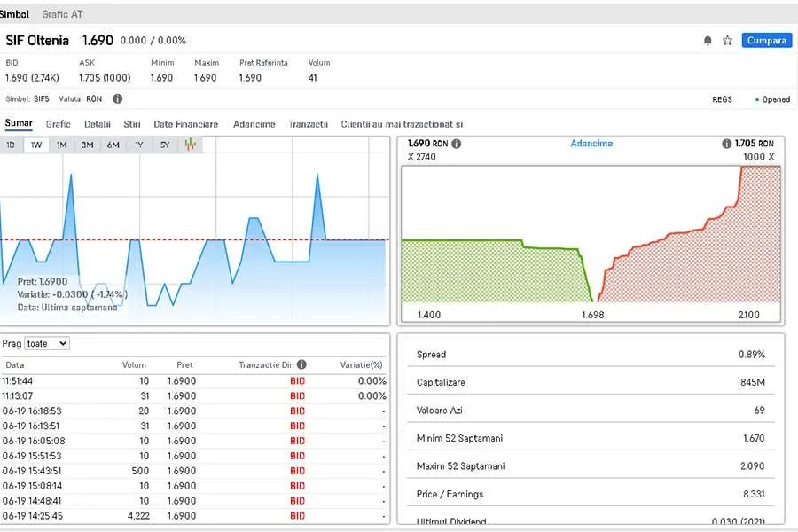This screenshot has width=798, height=532.
Task: Click info icon beside 1.690 RON bid
Action: pyautogui.click(x=456, y=144)
